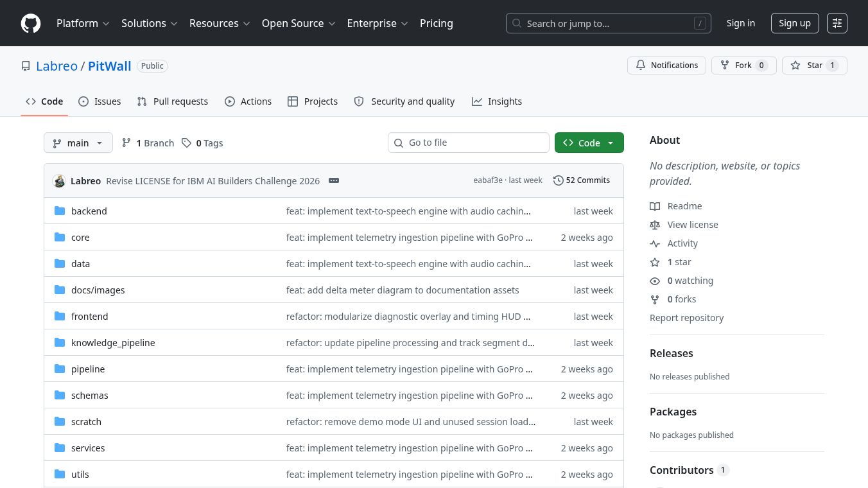Open the Report repository link
The height and width of the screenshot is (488, 868).
coord(686,318)
